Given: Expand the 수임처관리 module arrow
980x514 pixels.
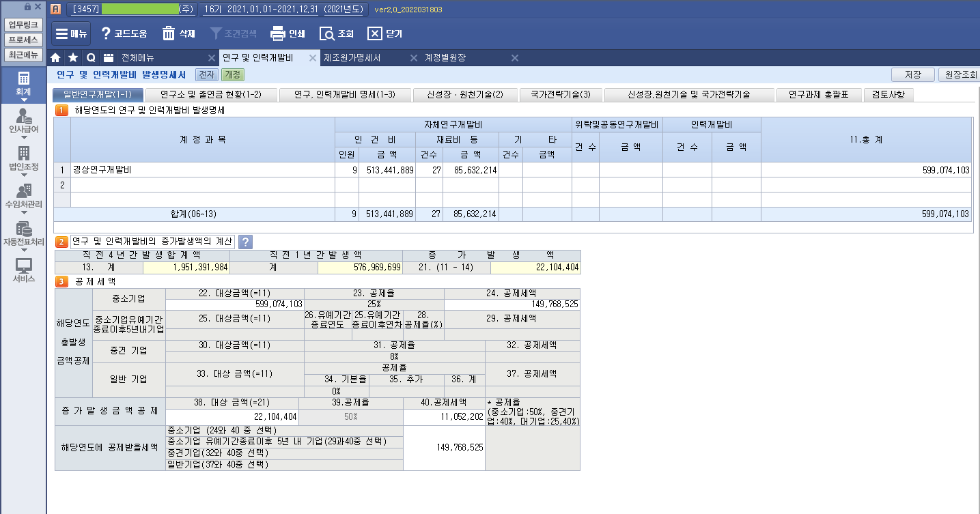Looking at the screenshot, I should (x=23, y=212).
